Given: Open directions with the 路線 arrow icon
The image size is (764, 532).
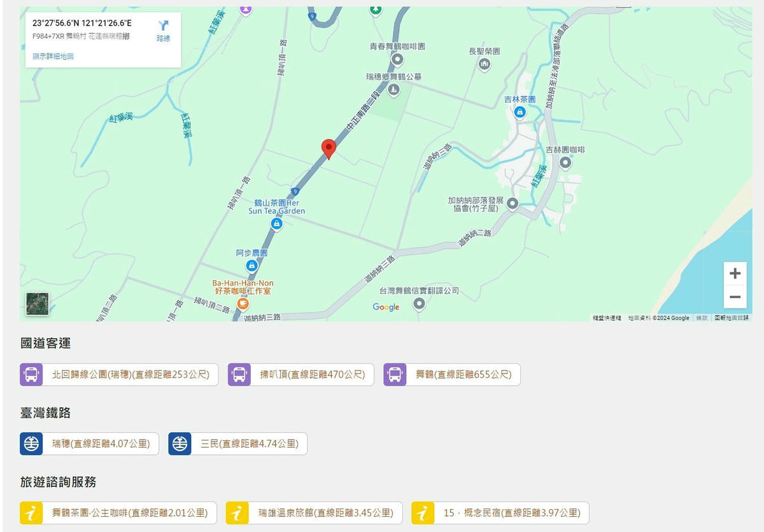Looking at the screenshot, I should (163, 25).
